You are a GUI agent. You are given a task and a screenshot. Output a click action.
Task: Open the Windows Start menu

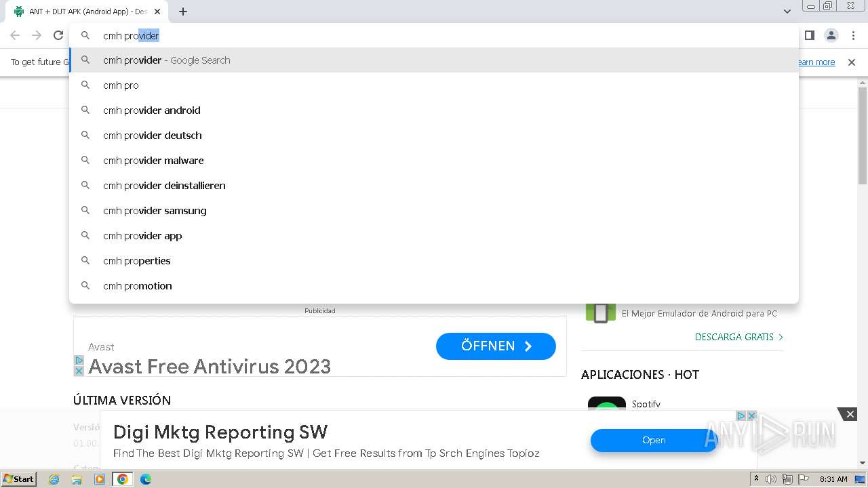point(18,479)
